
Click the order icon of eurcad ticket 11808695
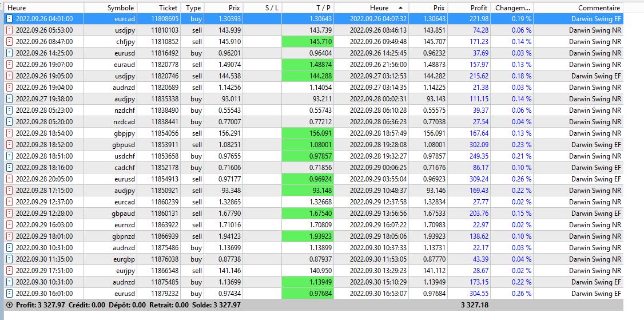(x=10, y=18)
